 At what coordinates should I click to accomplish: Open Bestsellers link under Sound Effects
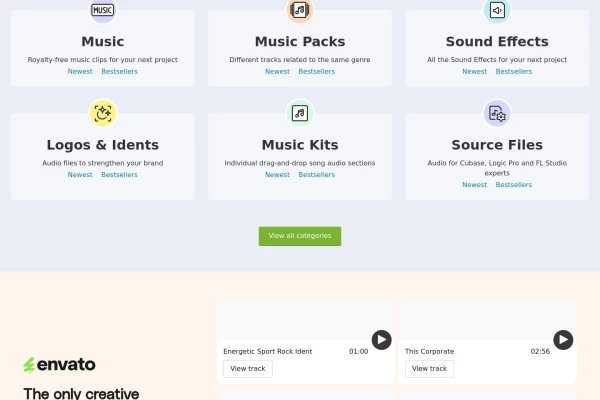(x=514, y=72)
